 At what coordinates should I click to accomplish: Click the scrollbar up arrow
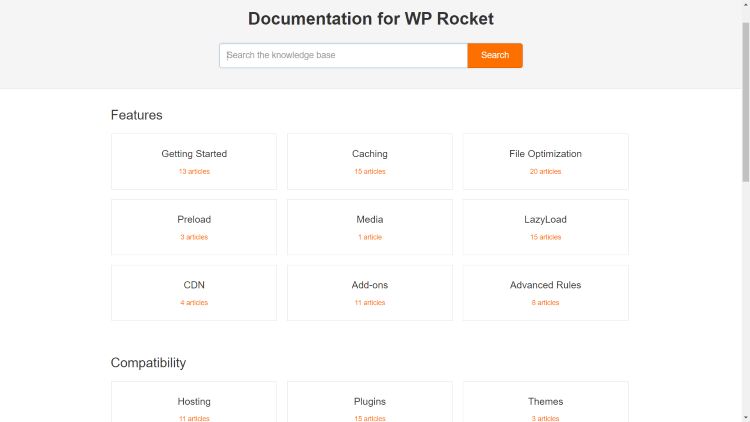click(x=746, y=4)
